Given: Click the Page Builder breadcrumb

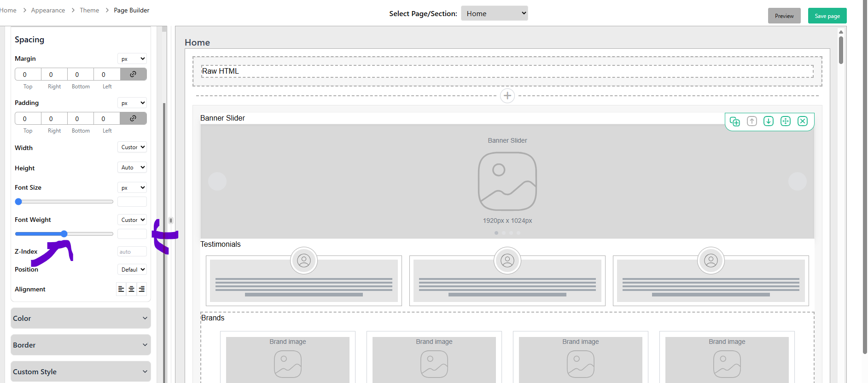Looking at the screenshot, I should pyautogui.click(x=132, y=10).
